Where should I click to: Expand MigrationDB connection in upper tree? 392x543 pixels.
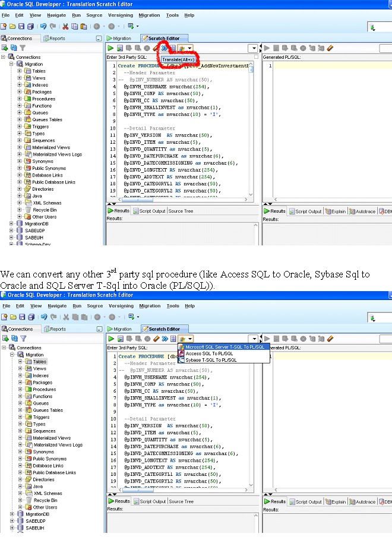(x=11, y=224)
